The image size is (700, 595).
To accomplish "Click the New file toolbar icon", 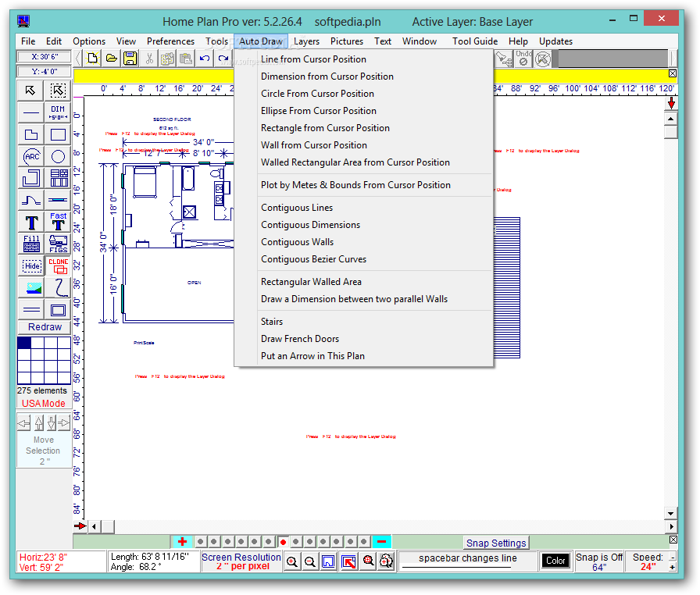I will click(92, 59).
